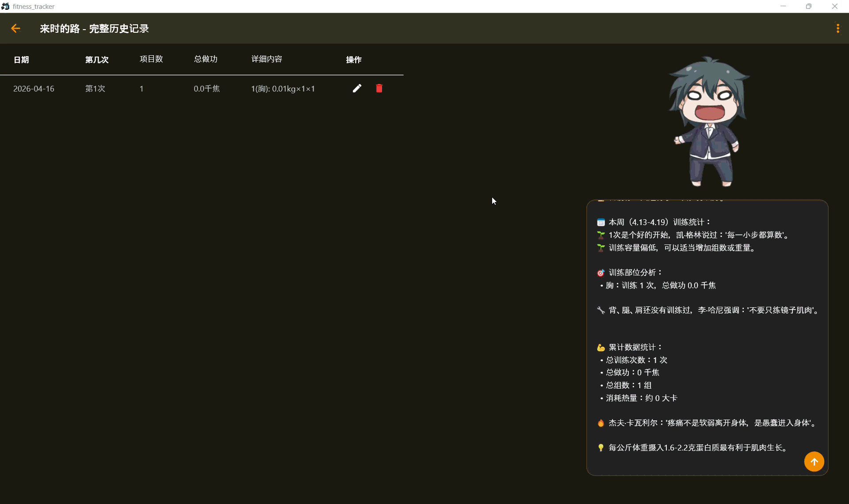Click the 累计数据统计 heading
This screenshot has width=849, height=504.
[630, 347]
